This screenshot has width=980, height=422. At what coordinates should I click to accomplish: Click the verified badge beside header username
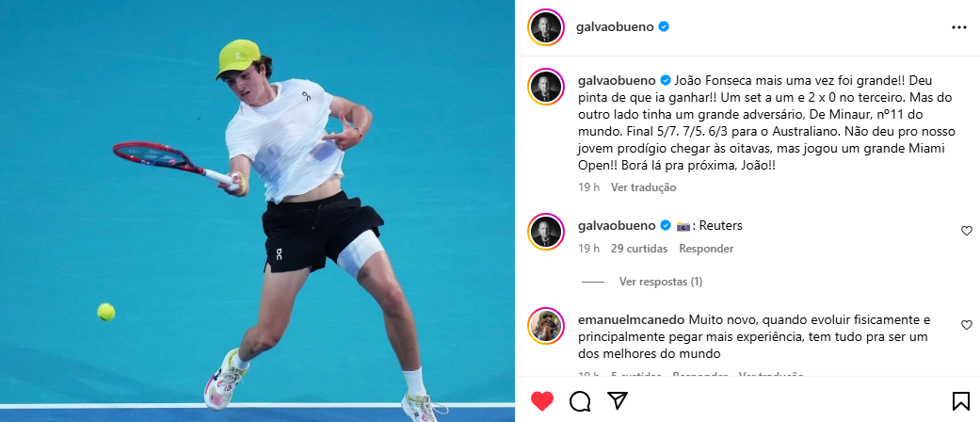(x=664, y=27)
